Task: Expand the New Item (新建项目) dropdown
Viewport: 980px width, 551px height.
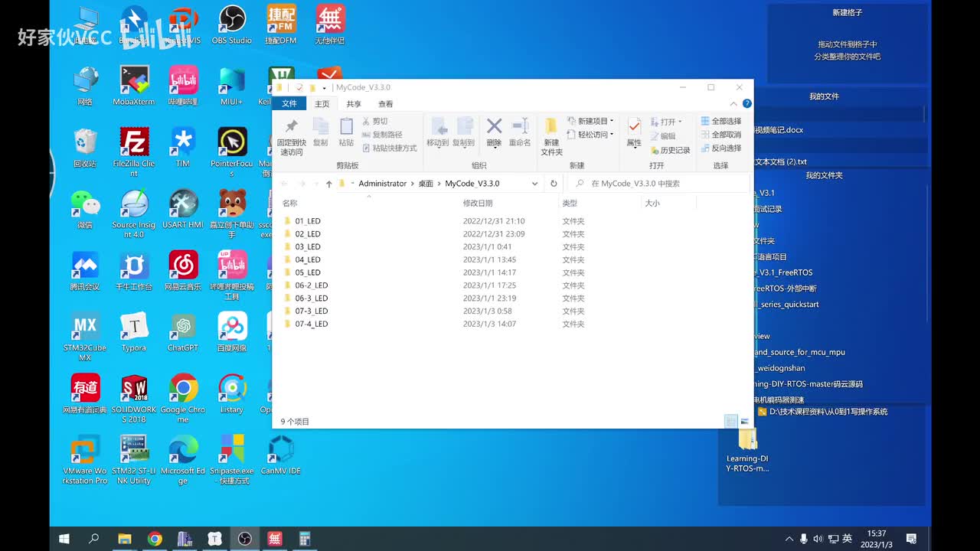Action: tap(592, 121)
